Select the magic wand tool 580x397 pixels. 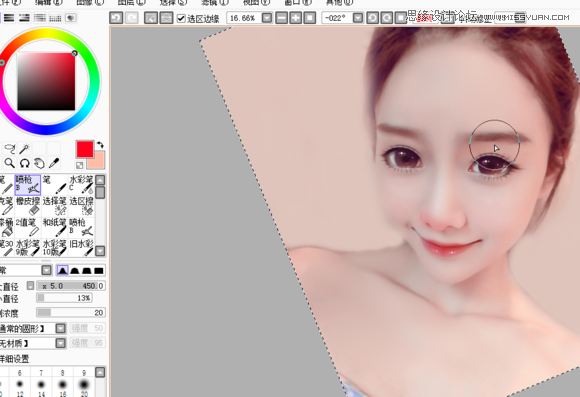tap(24, 148)
